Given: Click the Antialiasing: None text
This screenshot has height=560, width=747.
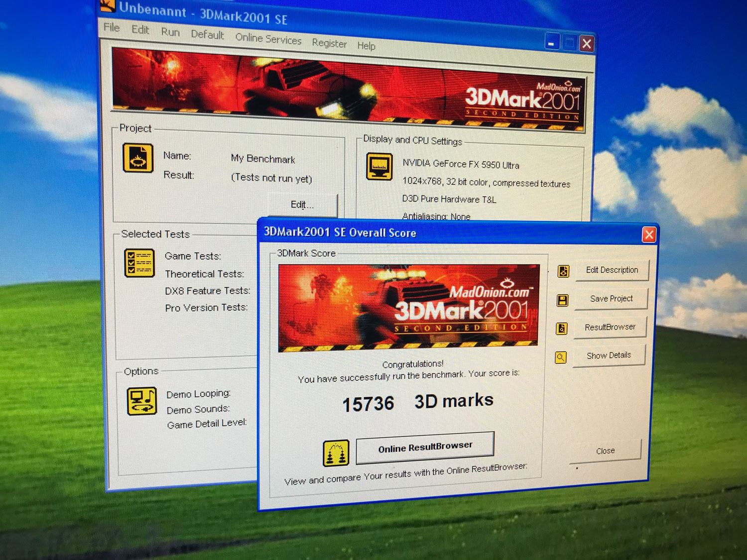Looking at the screenshot, I should pos(436,217).
